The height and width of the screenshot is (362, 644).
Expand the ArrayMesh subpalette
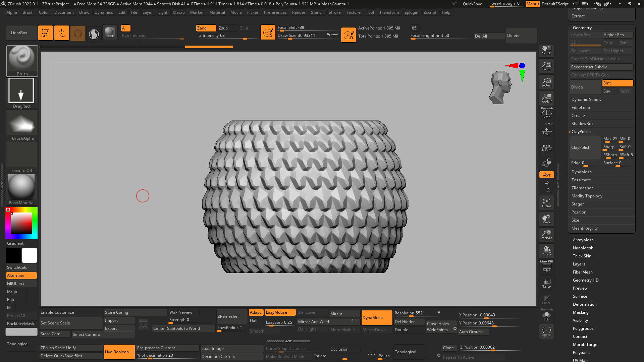(583, 240)
